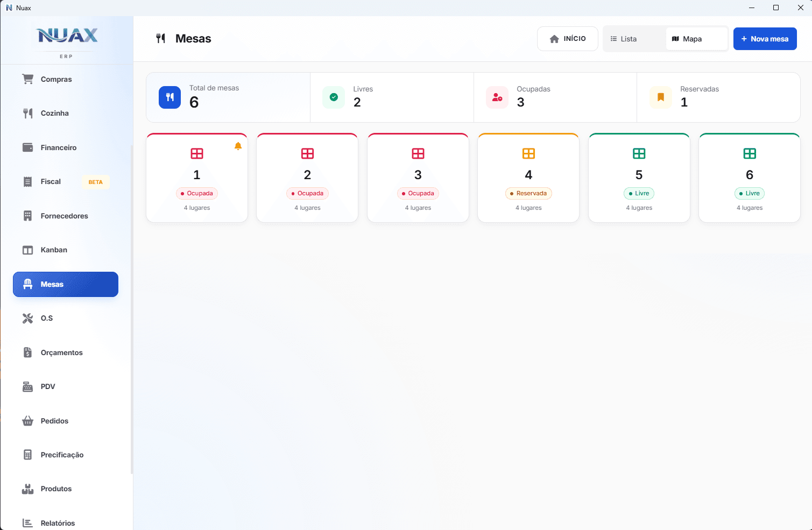Click the Precificação calculator icon
Image resolution: width=812 pixels, height=530 pixels.
point(27,455)
